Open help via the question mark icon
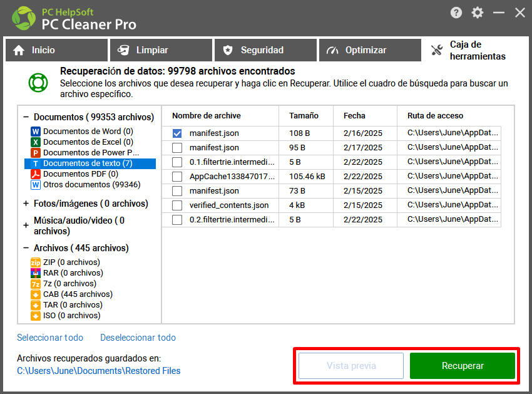This screenshot has width=532, height=394. (456, 13)
